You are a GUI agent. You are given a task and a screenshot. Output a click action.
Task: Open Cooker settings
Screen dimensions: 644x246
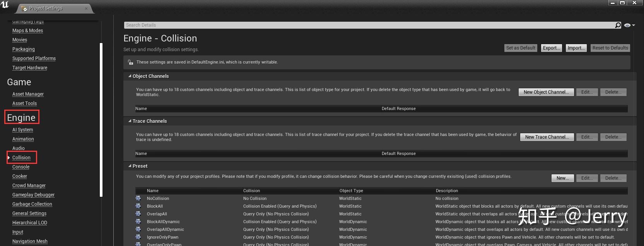pyautogui.click(x=20, y=176)
